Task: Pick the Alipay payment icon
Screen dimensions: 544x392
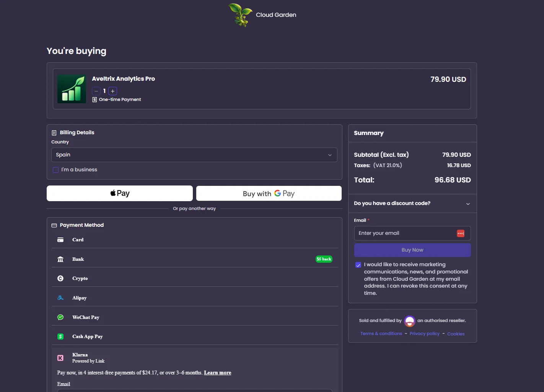Action: (60, 298)
